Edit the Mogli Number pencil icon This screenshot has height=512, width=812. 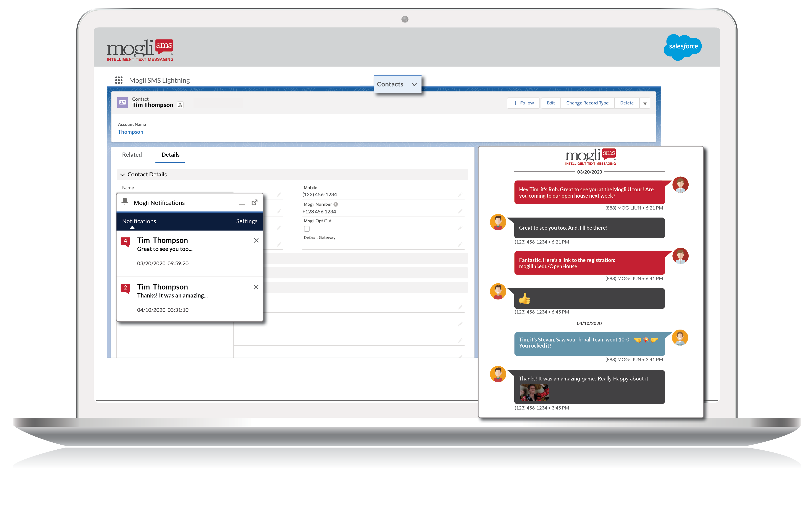tap(460, 211)
